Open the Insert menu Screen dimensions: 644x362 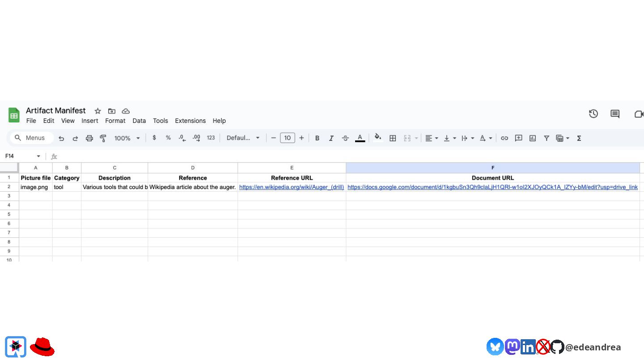click(90, 121)
